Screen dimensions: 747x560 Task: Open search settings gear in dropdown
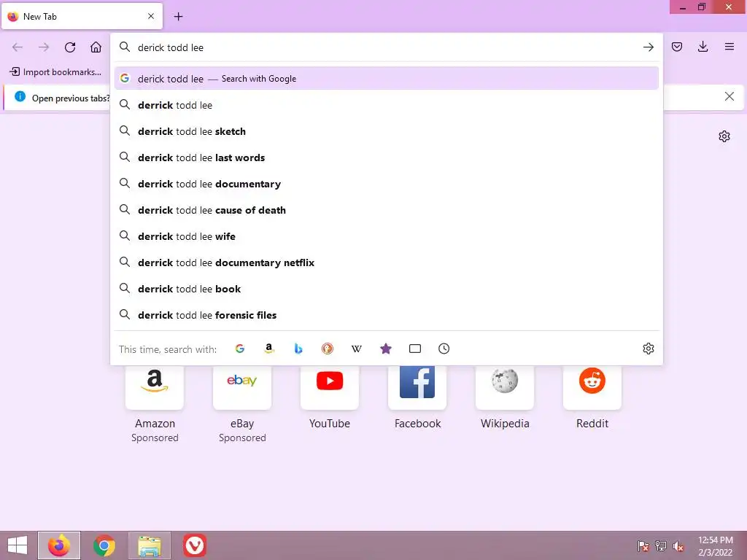648,349
